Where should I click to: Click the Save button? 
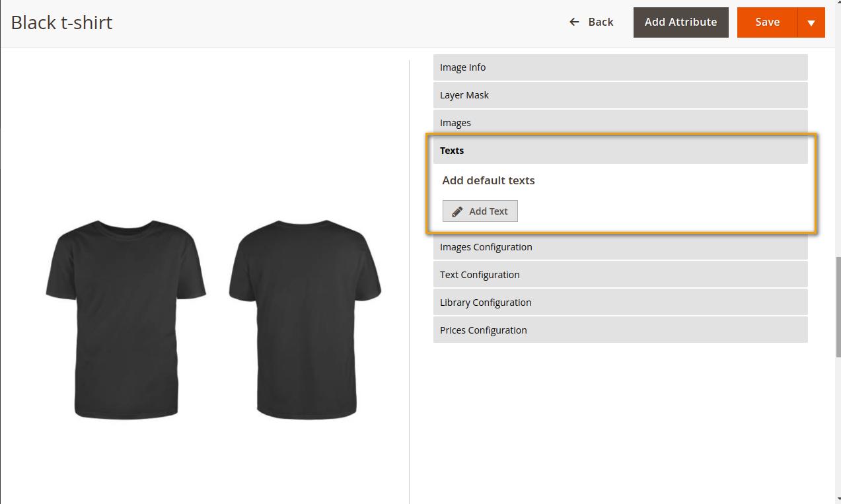[x=768, y=22]
